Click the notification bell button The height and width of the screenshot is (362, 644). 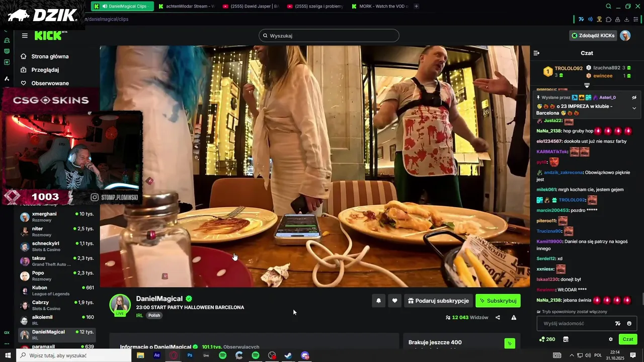pyautogui.click(x=379, y=301)
